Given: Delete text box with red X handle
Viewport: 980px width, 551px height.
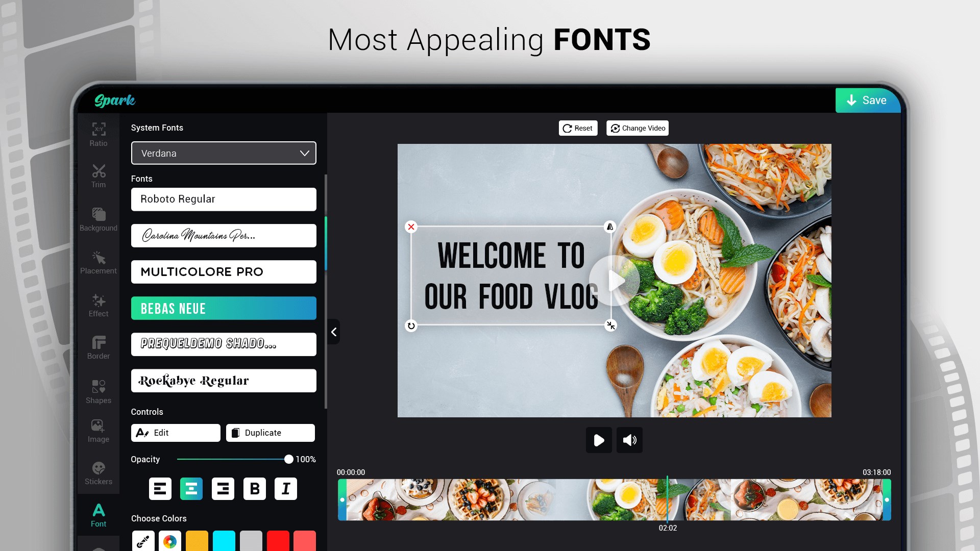Looking at the screenshot, I should click(x=411, y=227).
